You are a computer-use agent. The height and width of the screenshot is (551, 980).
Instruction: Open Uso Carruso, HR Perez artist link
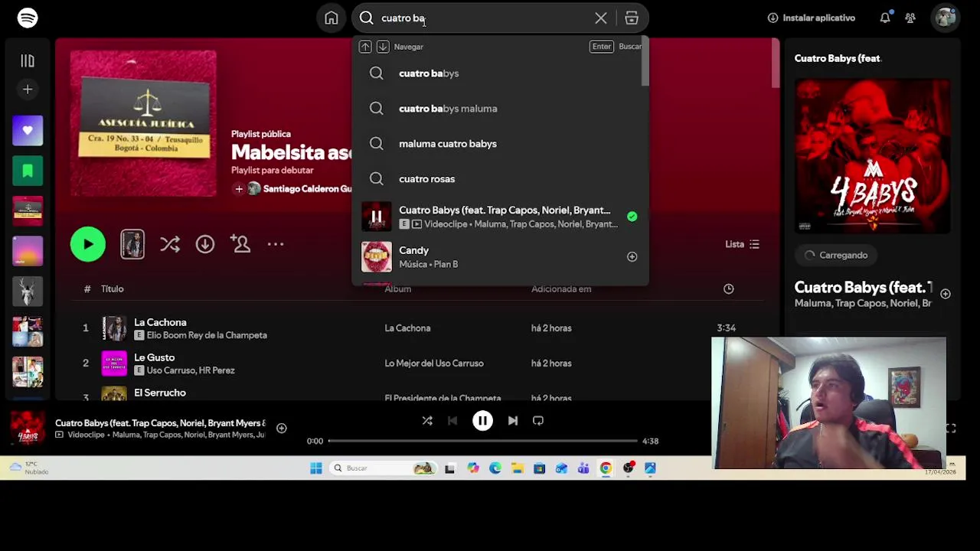191,370
